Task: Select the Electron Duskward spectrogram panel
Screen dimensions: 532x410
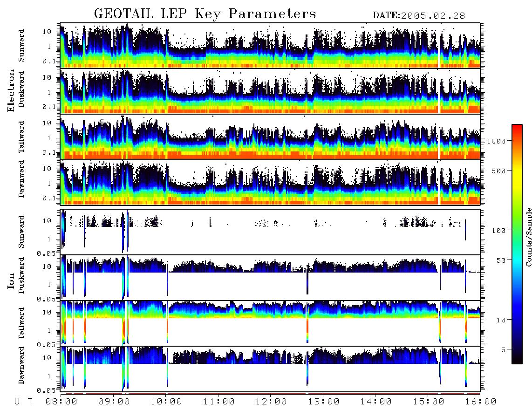Action: coord(270,91)
